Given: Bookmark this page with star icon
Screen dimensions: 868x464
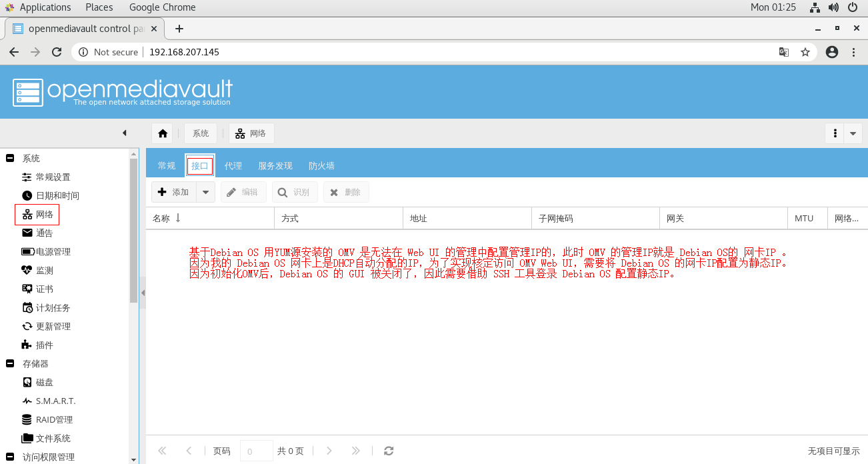Looking at the screenshot, I should coord(805,52).
